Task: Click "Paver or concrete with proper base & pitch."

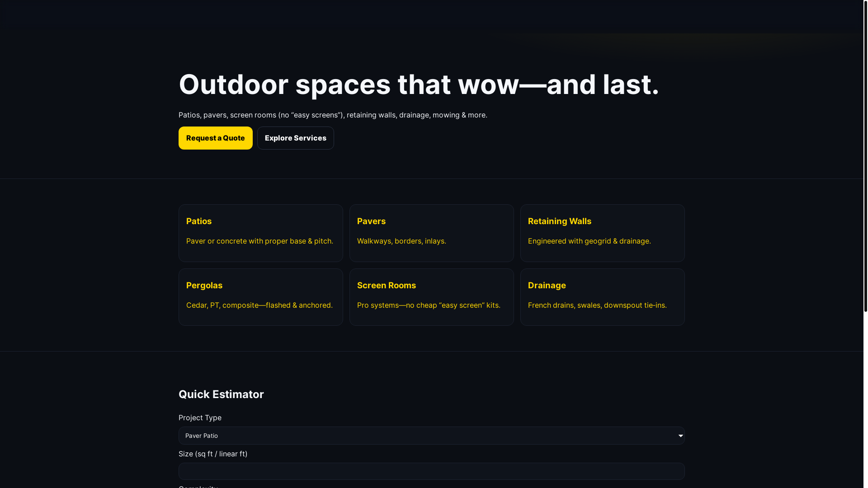Action: click(x=259, y=241)
